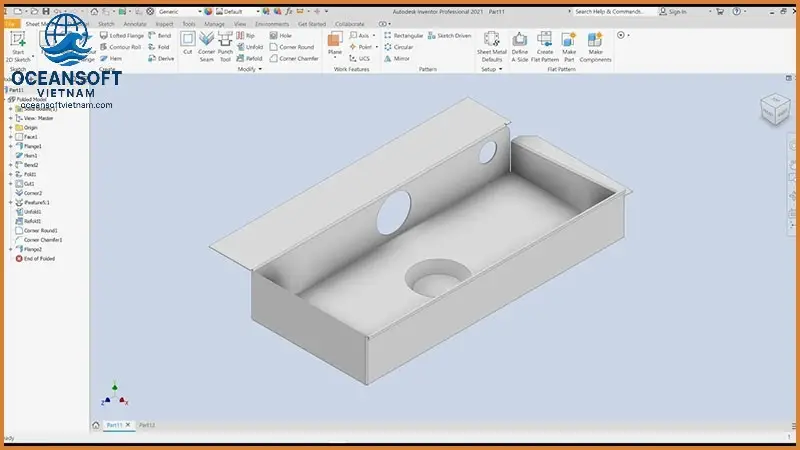Select Corner Chamfer1 in the model tree

[x=43, y=240]
